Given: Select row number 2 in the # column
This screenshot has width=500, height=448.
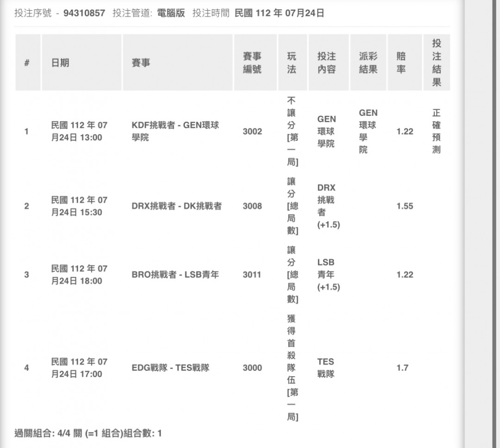Looking at the screenshot, I should 26,206.
